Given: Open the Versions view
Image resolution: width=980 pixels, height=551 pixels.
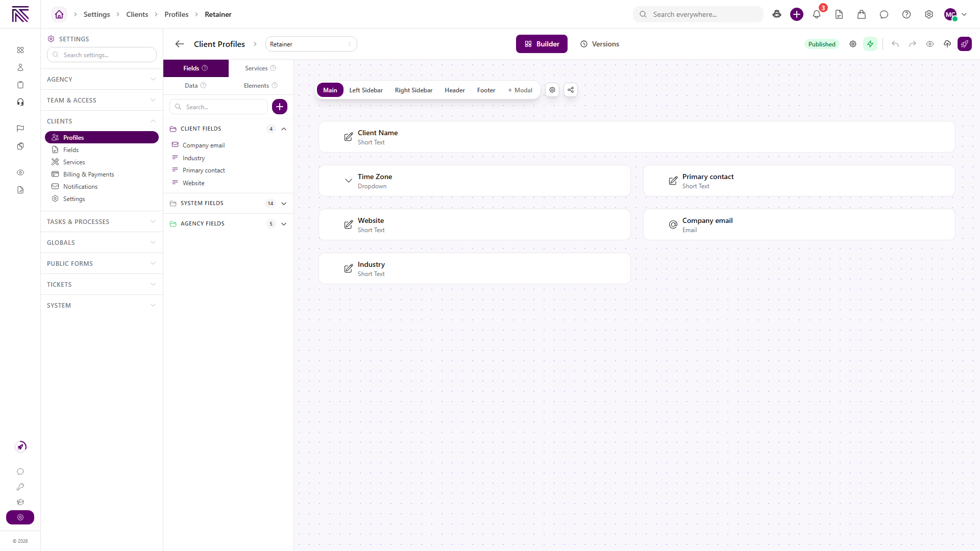Looking at the screenshot, I should click(600, 44).
